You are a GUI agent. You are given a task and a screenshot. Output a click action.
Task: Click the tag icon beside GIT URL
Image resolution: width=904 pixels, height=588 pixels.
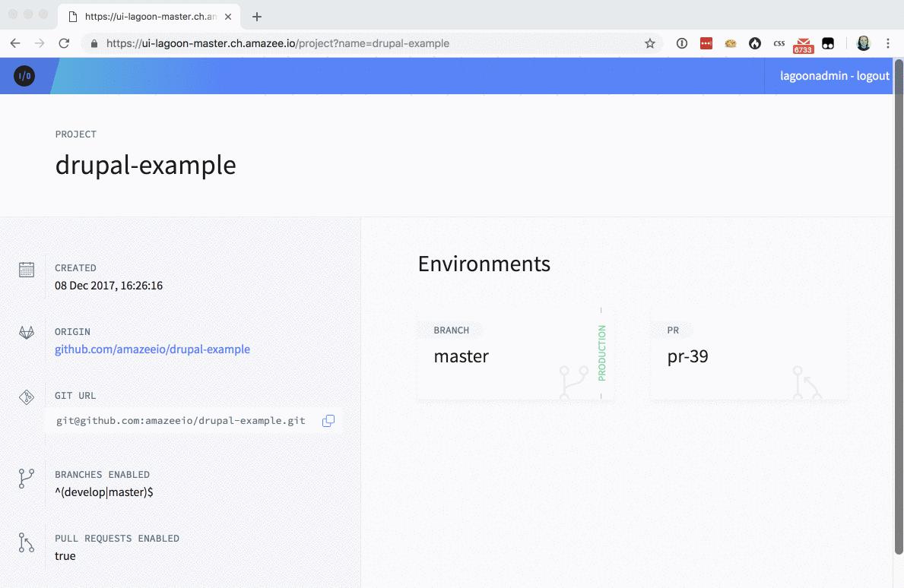pyautogui.click(x=26, y=397)
